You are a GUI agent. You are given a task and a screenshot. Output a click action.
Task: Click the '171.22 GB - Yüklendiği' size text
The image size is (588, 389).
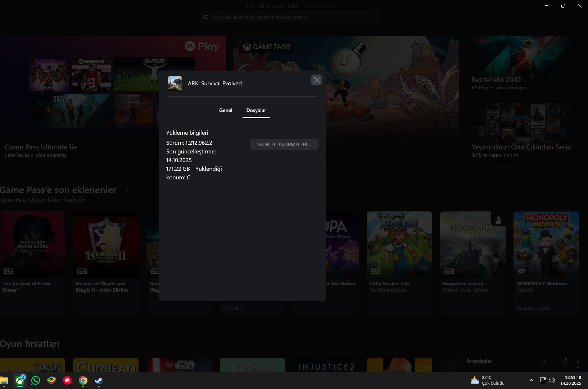point(194,169)
